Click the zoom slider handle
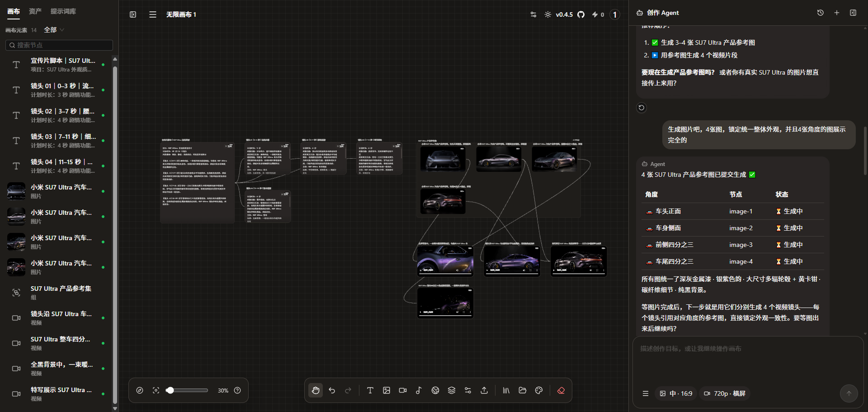This screenshot has width=868, height=412. [x=170, y=390]
